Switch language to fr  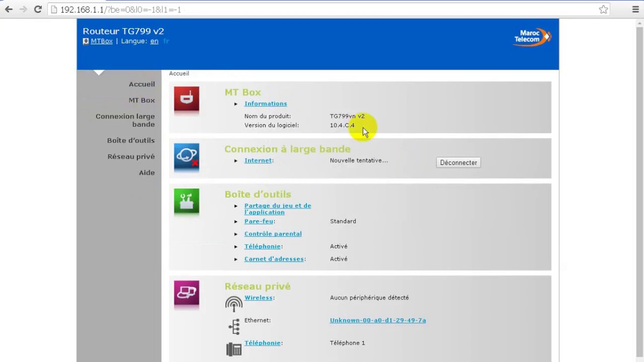point(166,41)
